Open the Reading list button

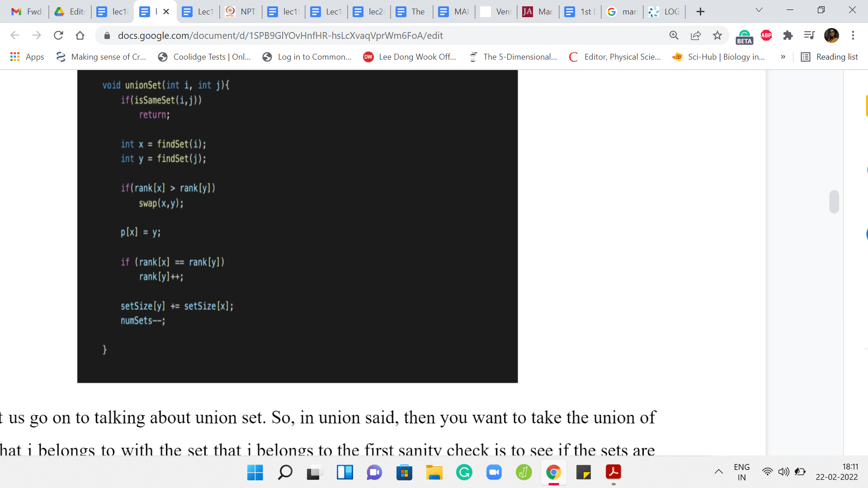click(830, 57)
